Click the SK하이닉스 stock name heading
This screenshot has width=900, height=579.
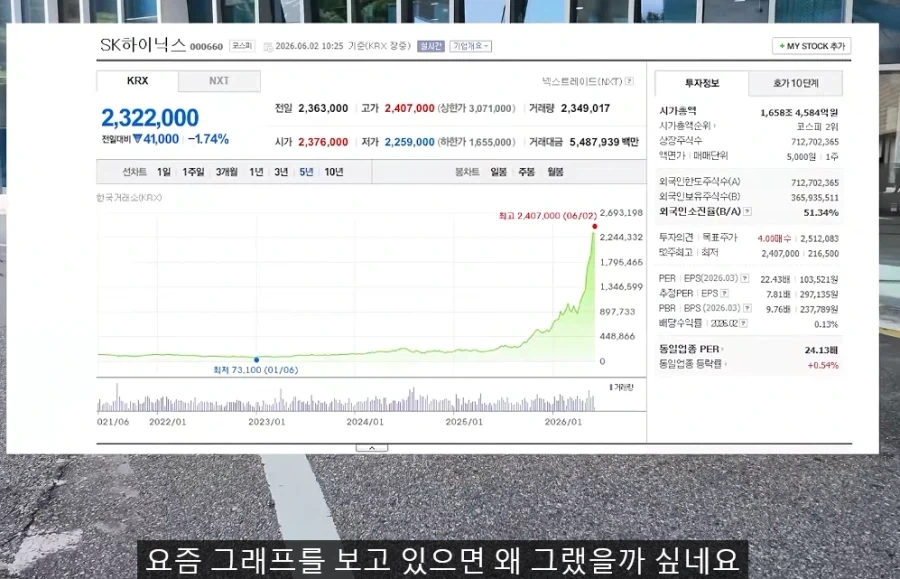coord(143,45)
